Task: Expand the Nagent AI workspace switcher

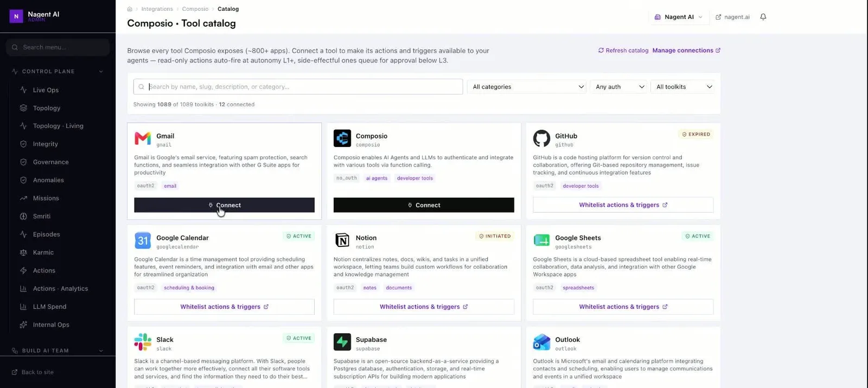Action: point(678,17)
